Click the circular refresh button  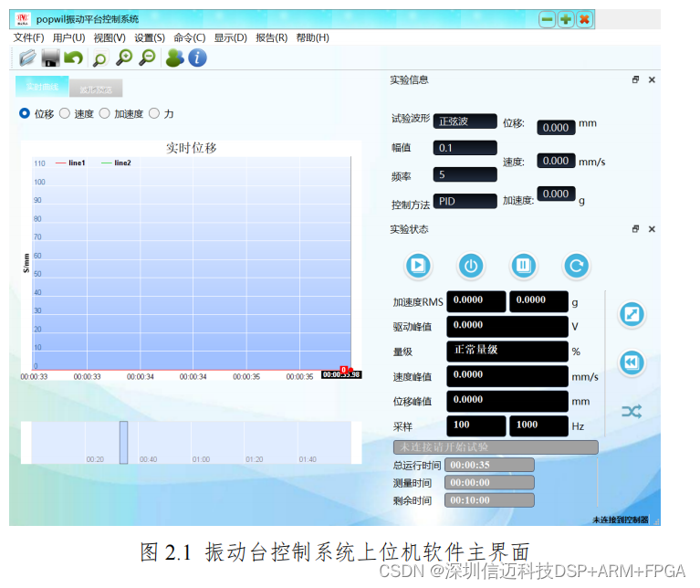(x=575, y=266)
